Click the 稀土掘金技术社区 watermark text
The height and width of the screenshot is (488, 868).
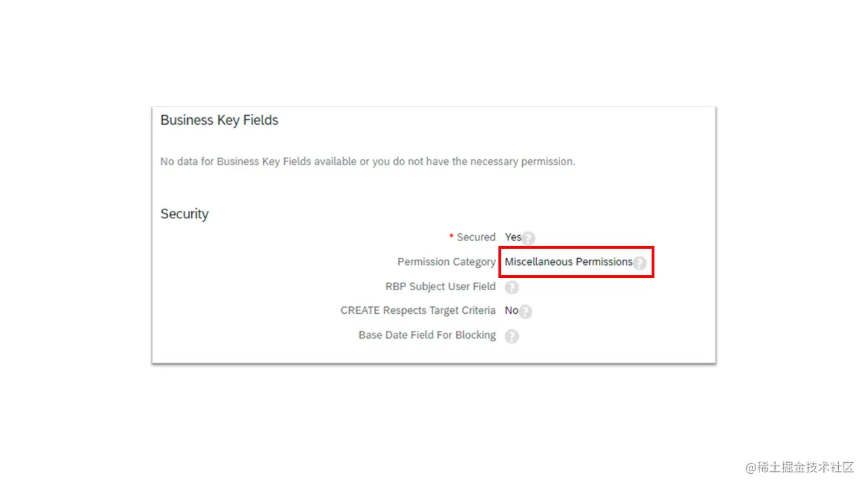click(x=800, y=468)
